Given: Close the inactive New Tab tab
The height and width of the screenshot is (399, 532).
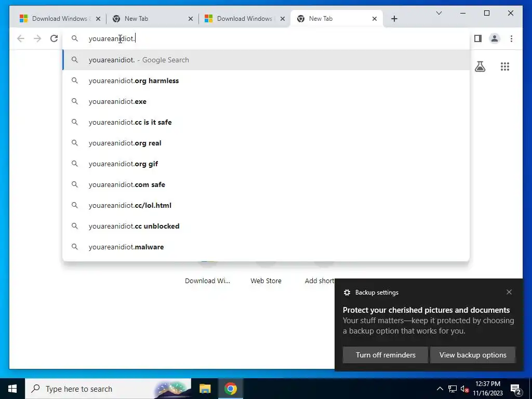Looking at the screenshot, I should click(x=190, y=19).
